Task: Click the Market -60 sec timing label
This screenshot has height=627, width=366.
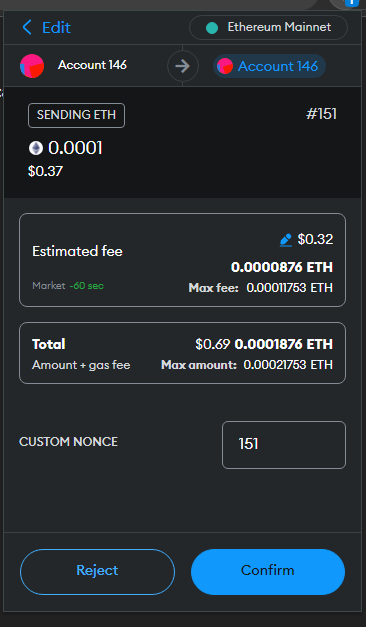Action: point(68,286)
